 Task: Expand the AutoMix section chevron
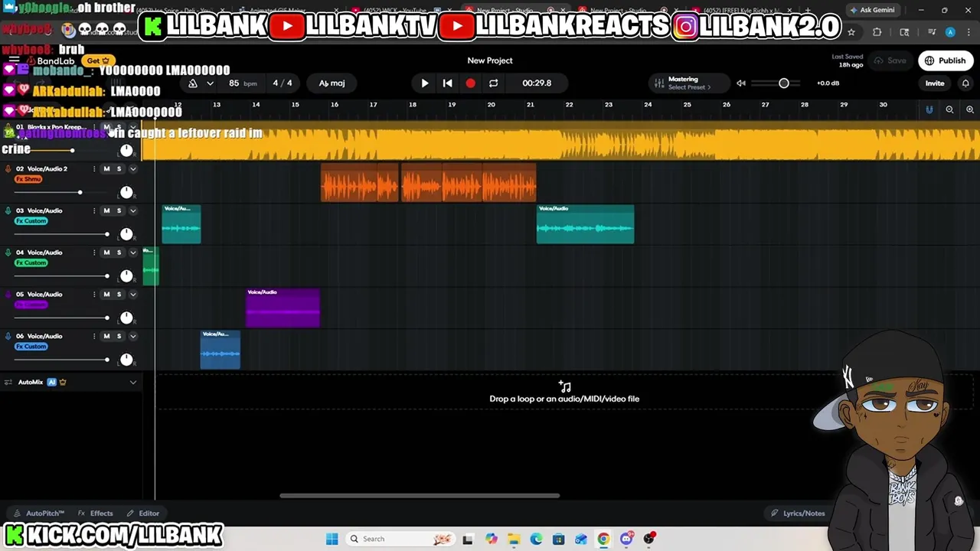[132, 382]
